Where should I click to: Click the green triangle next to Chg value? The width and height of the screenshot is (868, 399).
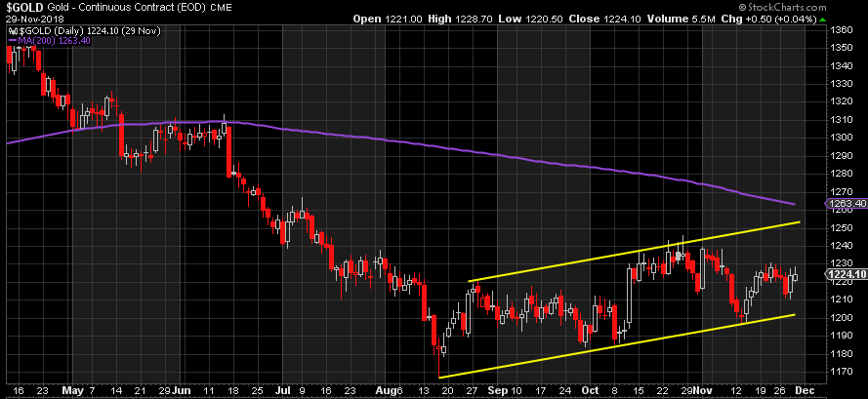pyautogui.click(x=822, y=19)
